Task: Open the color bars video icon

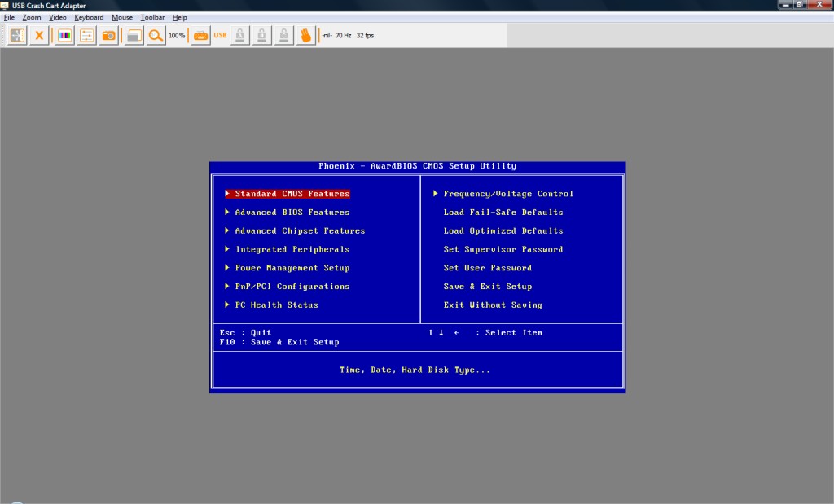Action: point(65,36)
